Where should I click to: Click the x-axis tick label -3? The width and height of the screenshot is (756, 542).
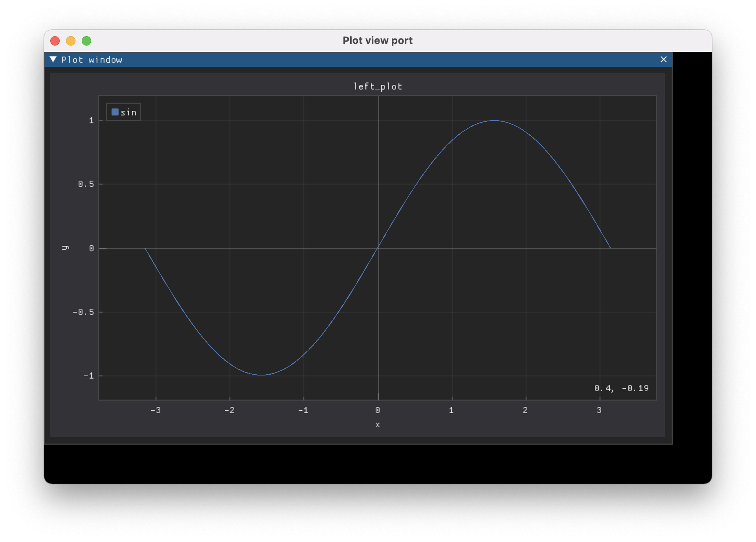tap(156, 410)
